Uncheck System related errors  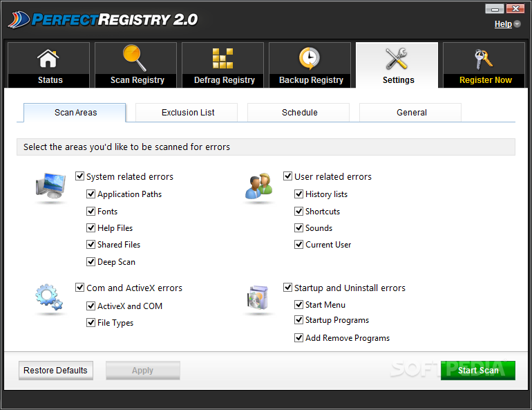[x=79, y=176]
